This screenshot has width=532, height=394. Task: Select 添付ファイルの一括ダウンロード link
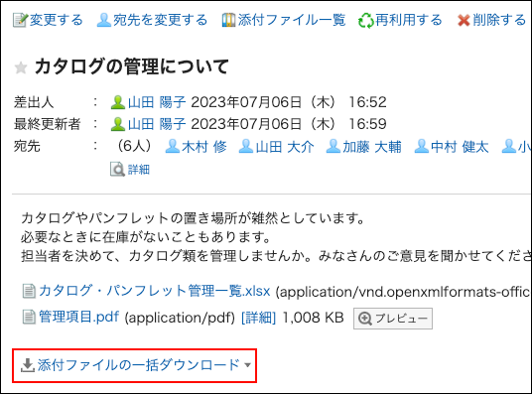point(139,365)
